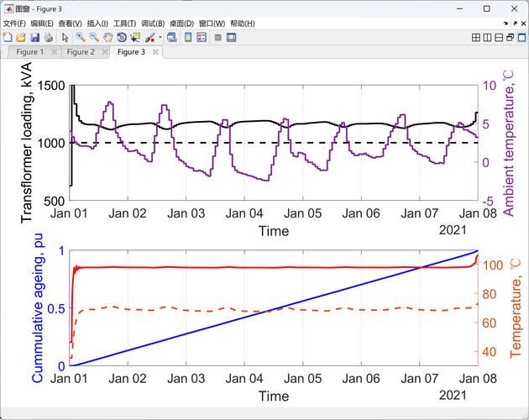Enable the Rotate 3D tool
This screenshot has width=529, height=420.
tap(122, 38)
